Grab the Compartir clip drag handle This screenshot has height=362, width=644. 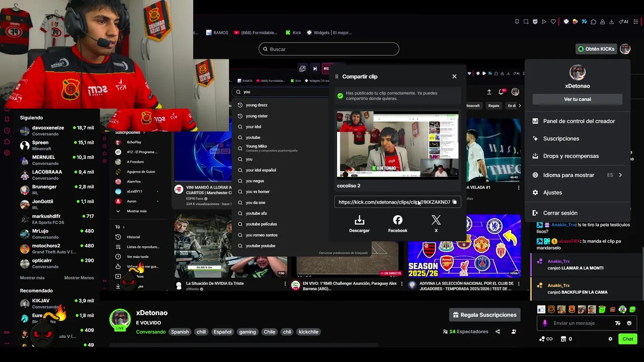(x=337, y=76)
